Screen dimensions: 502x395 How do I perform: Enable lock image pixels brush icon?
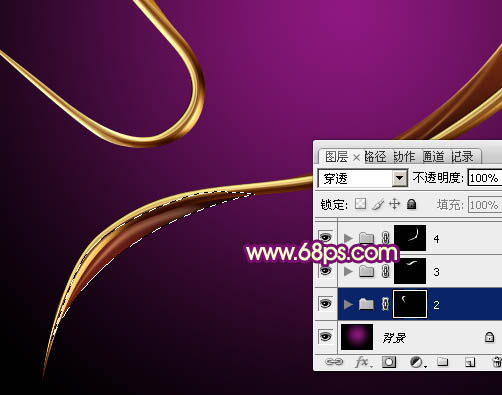pyautogui.click(x=378, y=204)
